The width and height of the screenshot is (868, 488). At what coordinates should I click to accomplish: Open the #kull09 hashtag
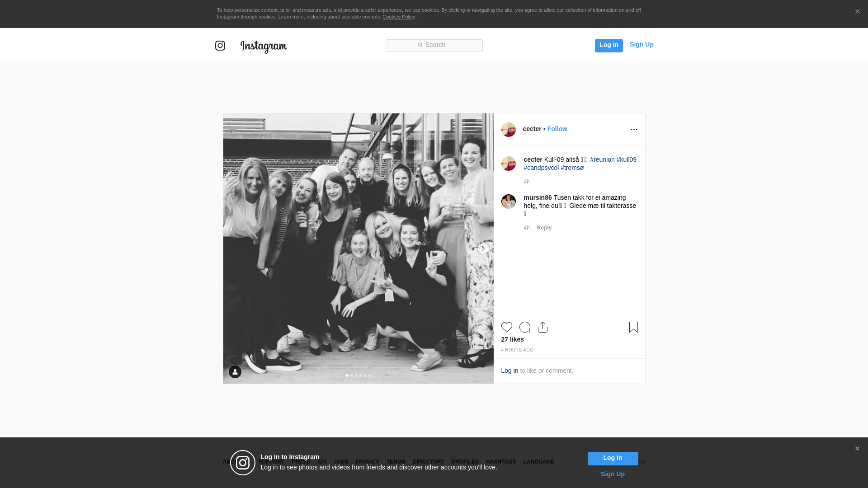click(626, 160)
